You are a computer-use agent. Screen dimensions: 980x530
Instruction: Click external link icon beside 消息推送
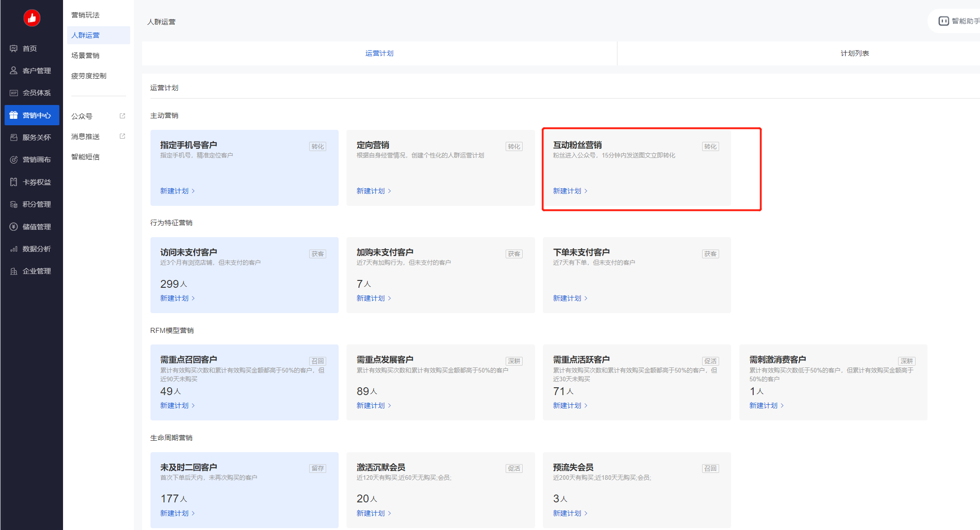click(x=122, y=136)
